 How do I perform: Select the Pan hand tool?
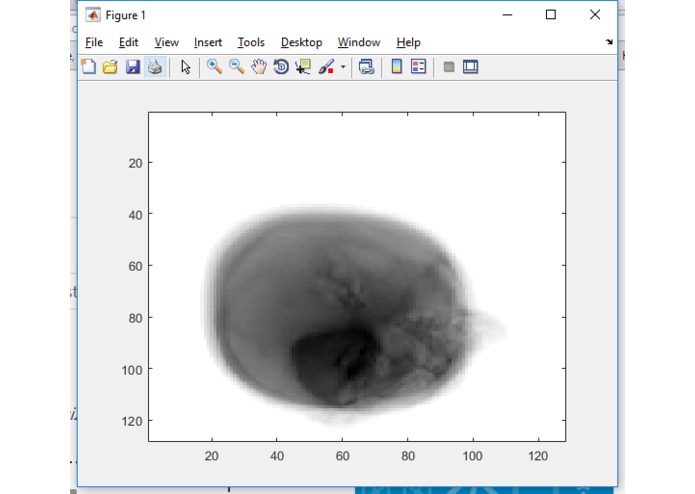coord(259,67)
